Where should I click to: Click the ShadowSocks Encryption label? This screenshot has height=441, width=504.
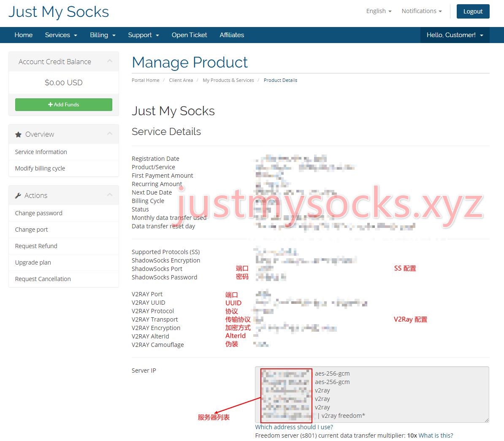165,260
